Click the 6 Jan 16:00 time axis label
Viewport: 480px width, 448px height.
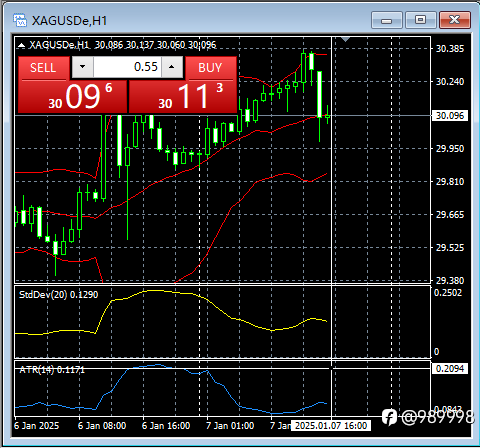[166, 426]
